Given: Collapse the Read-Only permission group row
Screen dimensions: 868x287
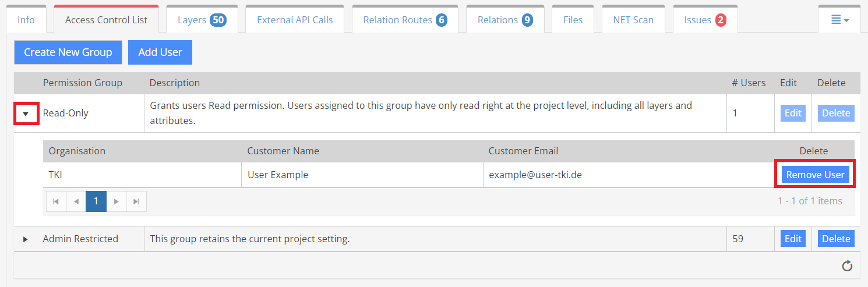Looking at the screenshot, I should point(26,114).
